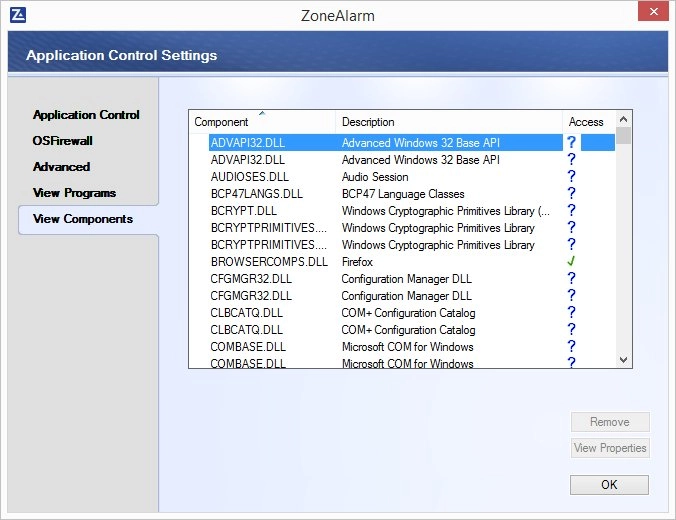Click the View Properties button

point(610,448)
